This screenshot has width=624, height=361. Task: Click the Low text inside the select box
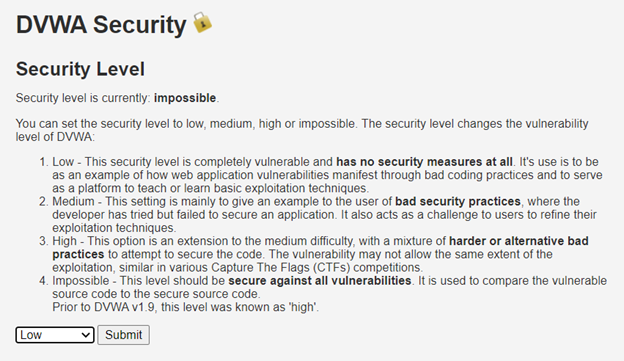click(31, 335)
